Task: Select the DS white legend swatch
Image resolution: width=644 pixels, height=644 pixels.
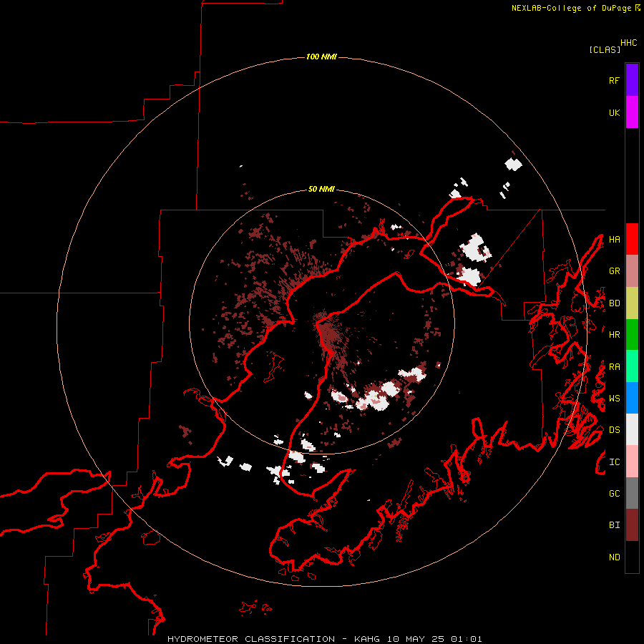Action: pos(632,429)
